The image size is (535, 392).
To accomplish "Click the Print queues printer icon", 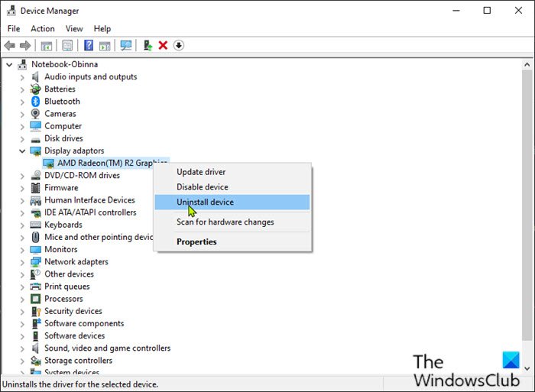I will 35,287.
